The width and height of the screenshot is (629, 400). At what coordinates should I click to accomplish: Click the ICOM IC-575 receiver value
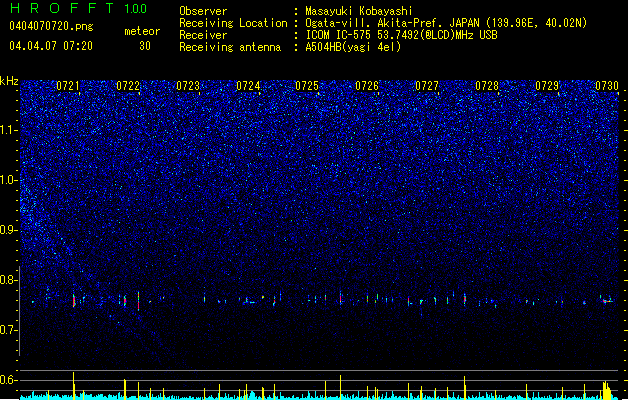coord(402,35)
